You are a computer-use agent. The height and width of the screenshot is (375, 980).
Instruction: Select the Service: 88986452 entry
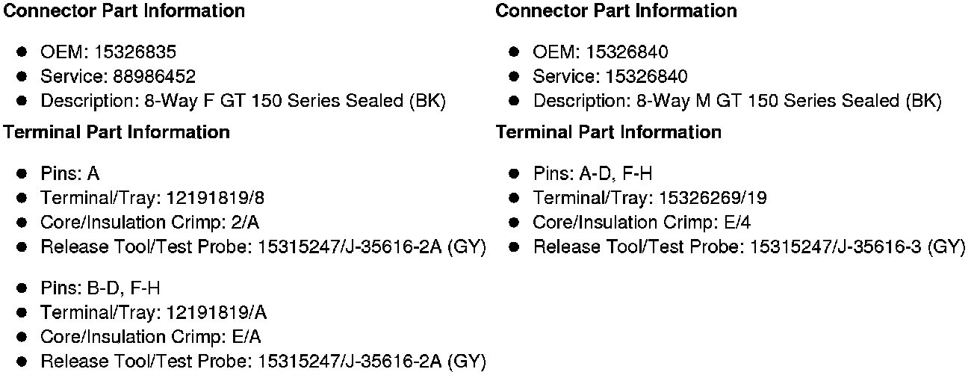tap(118, 77)
